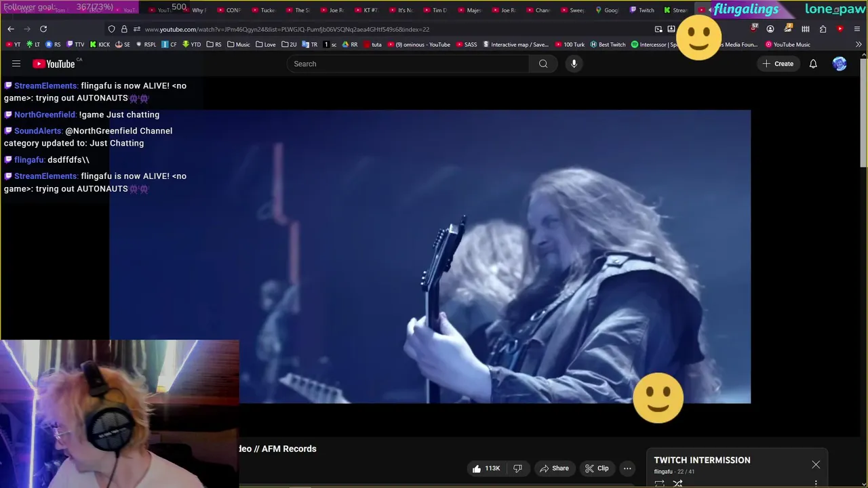Switch to the Sweep browser tab

572,10
